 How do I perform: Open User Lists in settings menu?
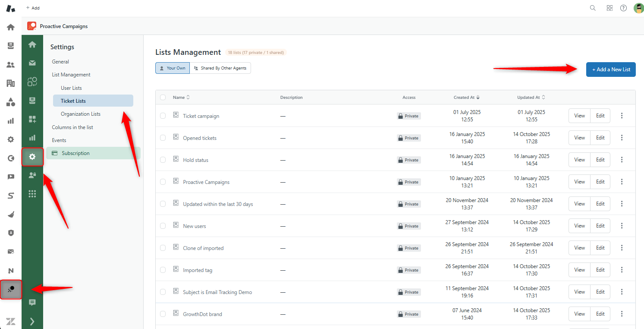71,88
